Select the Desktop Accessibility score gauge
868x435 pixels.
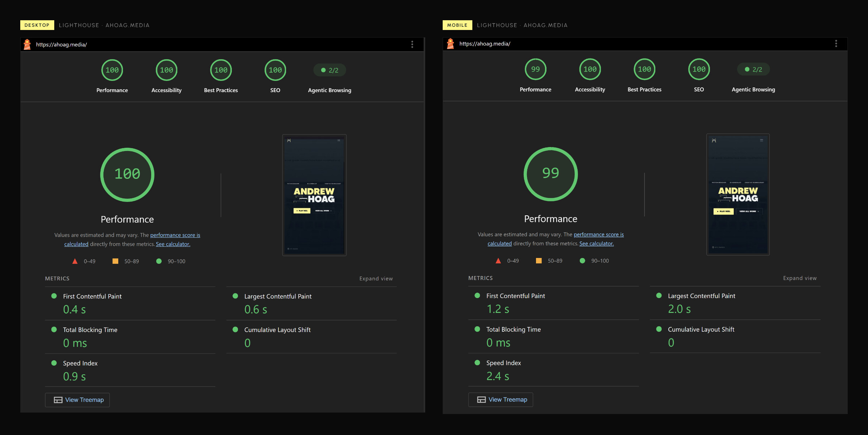tap(166, 70)
